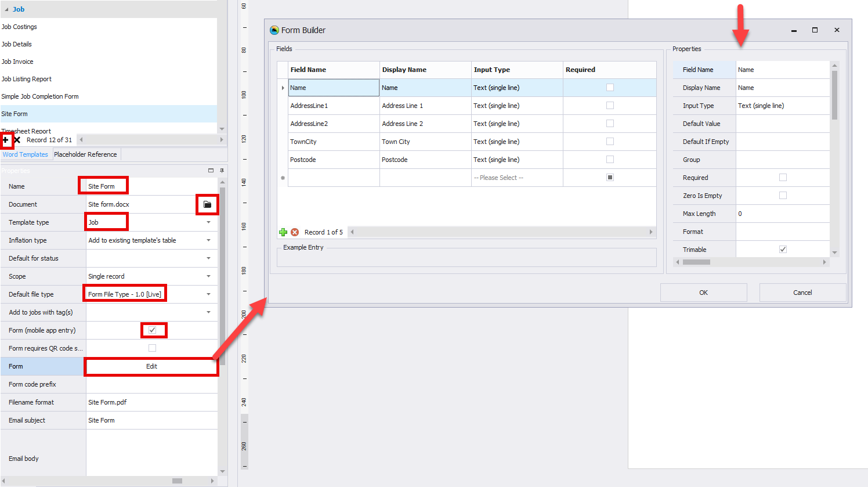Switch to the Placeholder Reference tab

(x=85, y=154)
